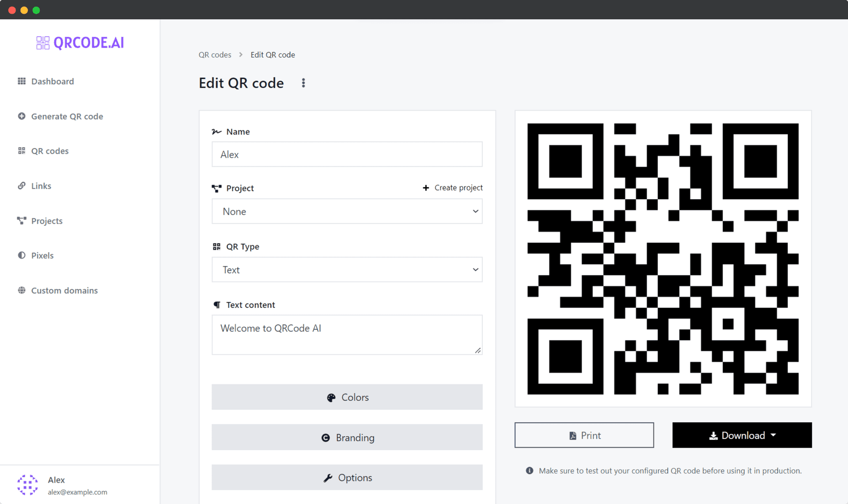The image size is (848, 504).
Task: Click the download arrow icon
Action: pyautogui.click(x=713, y=436)
